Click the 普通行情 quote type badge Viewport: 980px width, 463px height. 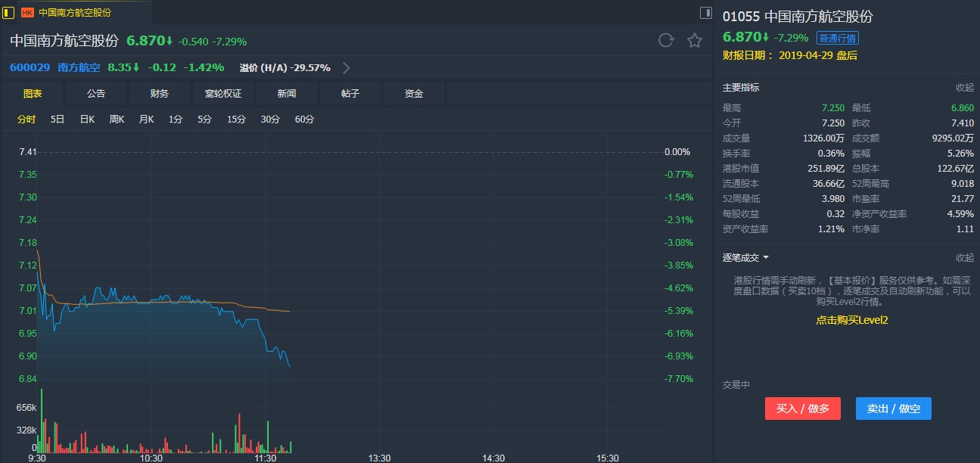point(838,38)
